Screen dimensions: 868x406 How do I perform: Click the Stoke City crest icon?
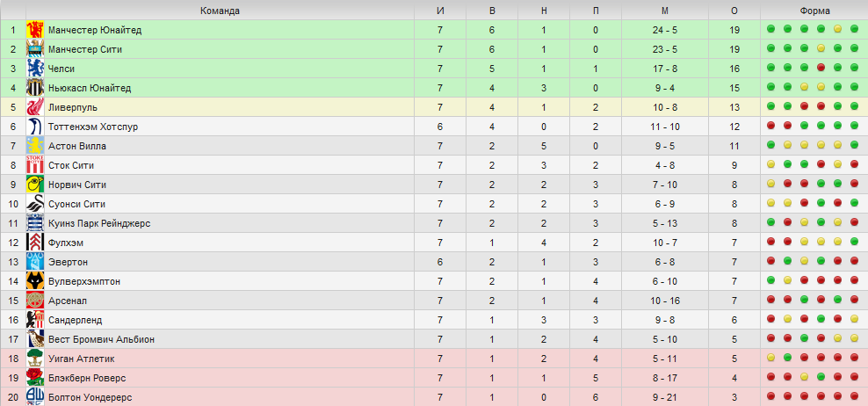click(35, 165)
